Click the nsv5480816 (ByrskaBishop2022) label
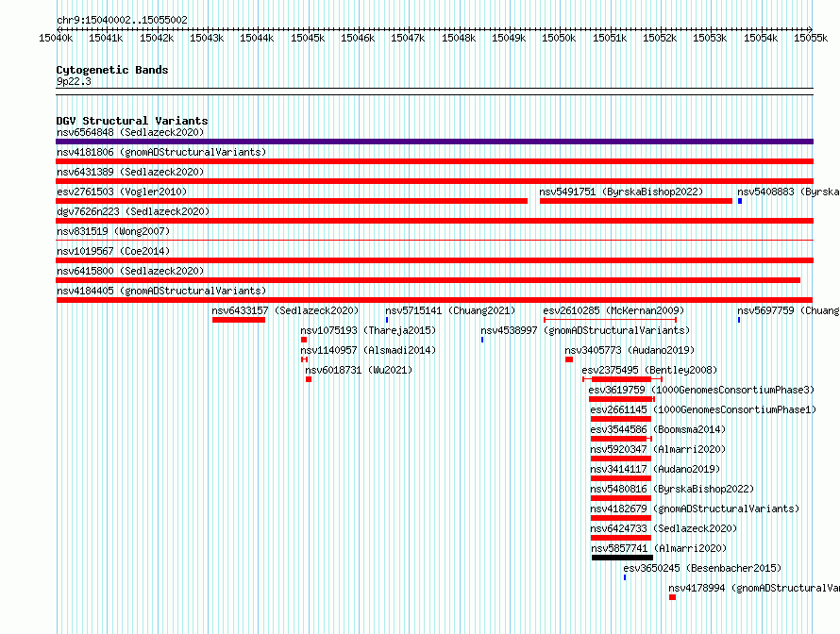 click(672, 489)
